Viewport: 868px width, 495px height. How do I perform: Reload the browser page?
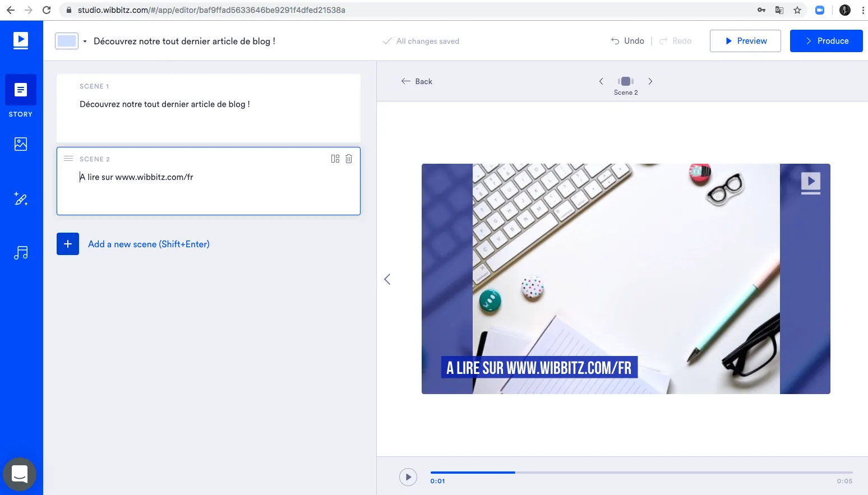47,10
